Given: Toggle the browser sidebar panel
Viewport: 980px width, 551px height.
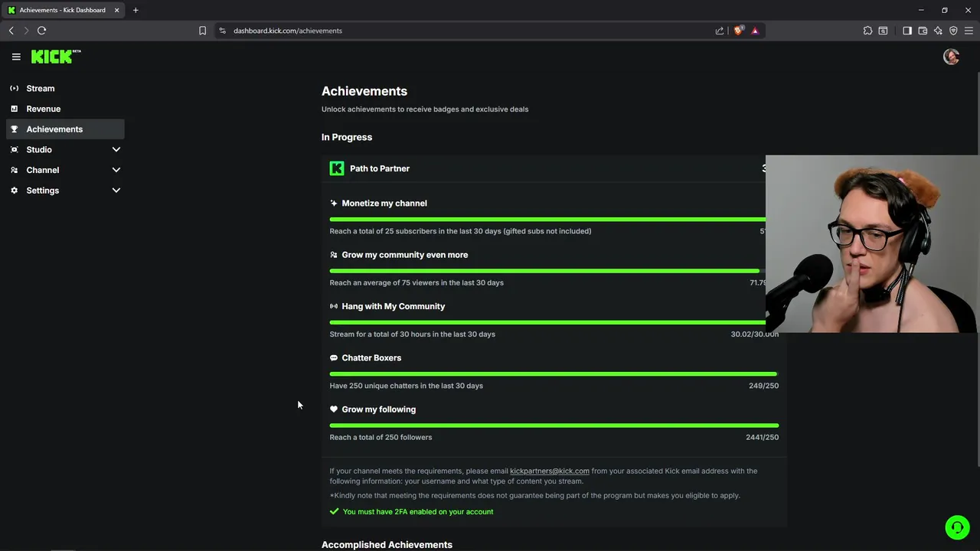Looking at the screenshot, I should click(907, 31).
